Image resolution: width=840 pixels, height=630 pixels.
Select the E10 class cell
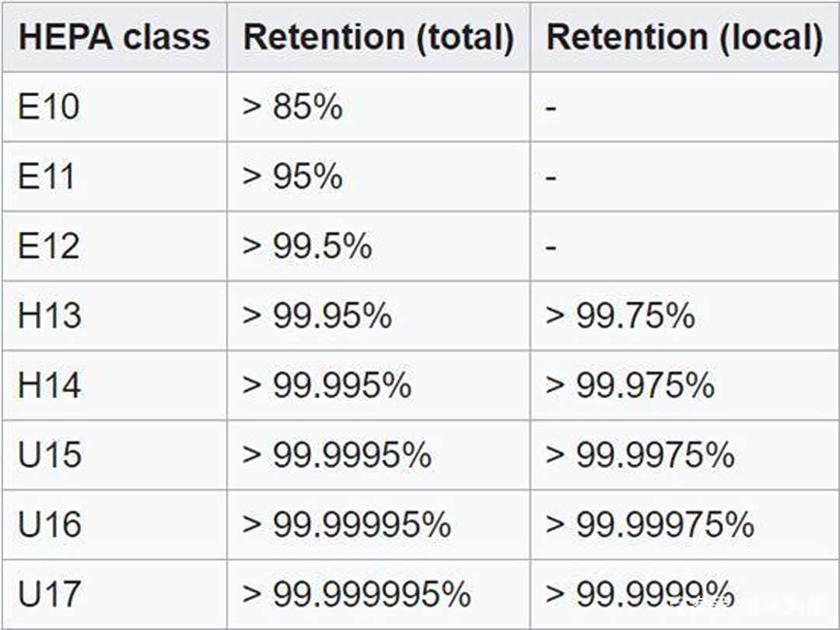pyautogui.click(x=48, y=107)
